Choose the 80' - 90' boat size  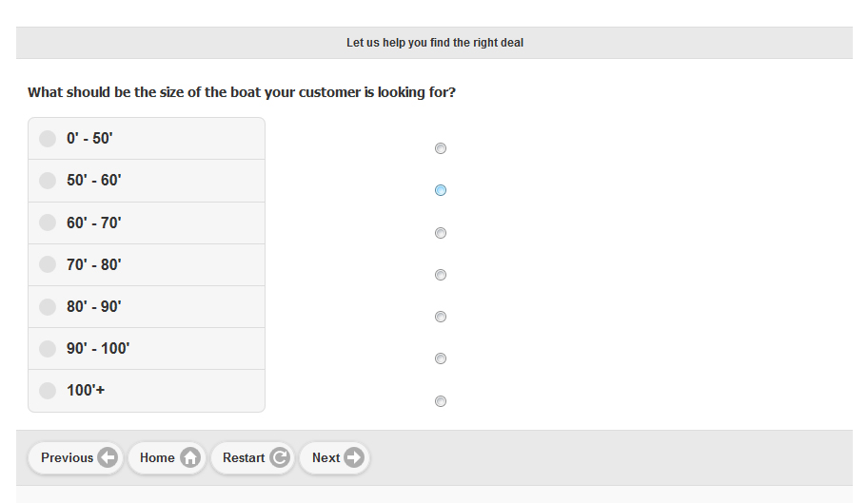147,307
